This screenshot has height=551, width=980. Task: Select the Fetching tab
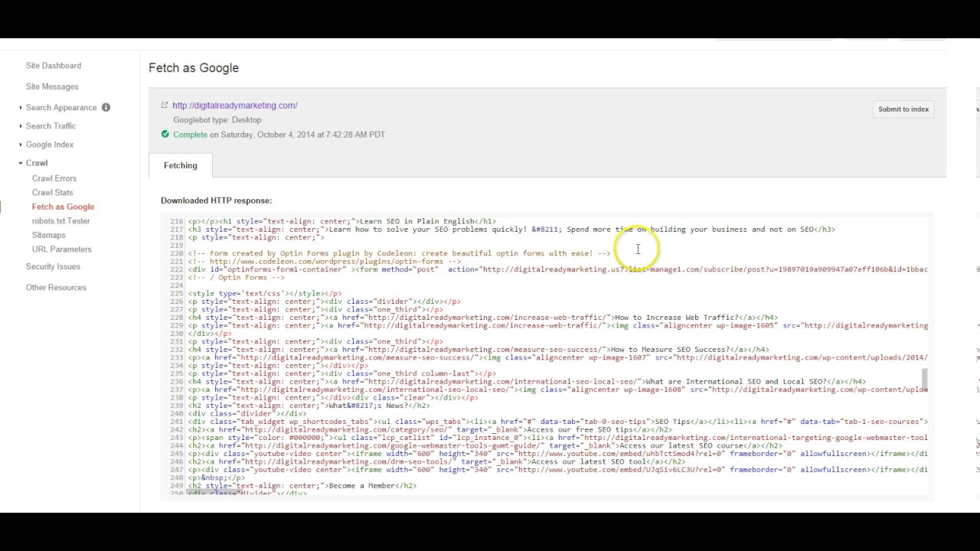181,165
